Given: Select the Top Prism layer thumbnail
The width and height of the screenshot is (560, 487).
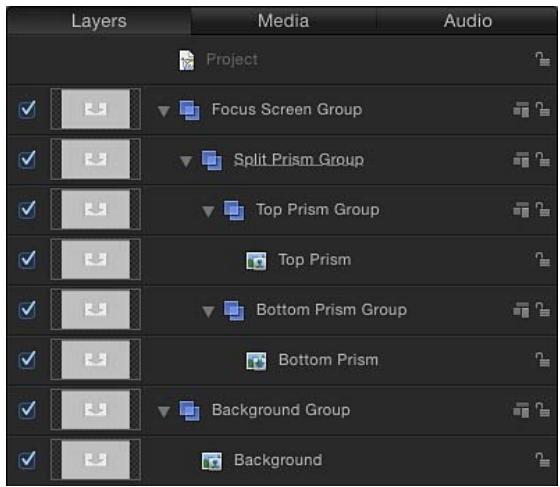Looking at the screenshot, I should pos(96,259).
